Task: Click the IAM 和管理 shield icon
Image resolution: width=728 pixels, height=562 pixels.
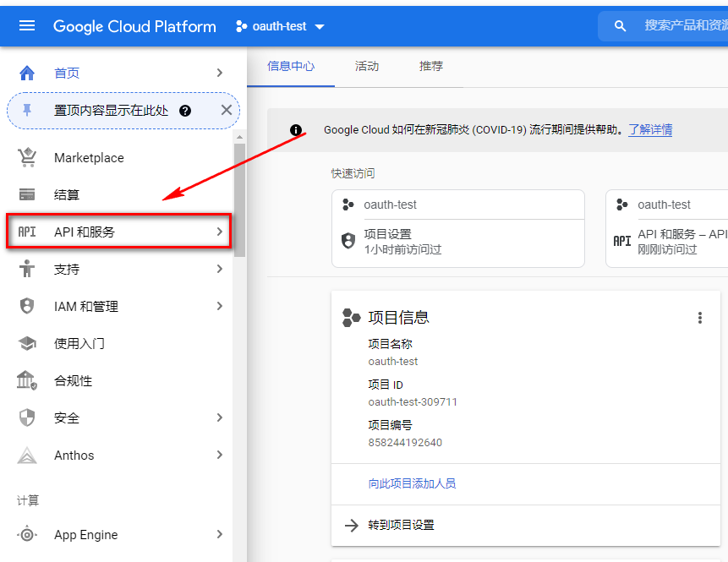Action: 27,306
